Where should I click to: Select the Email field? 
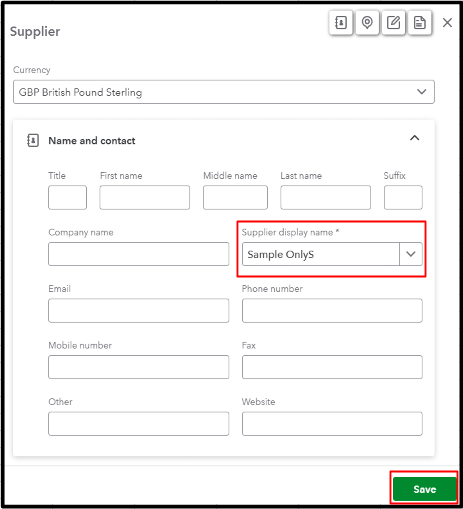pyautogui.click(x=139, y=311)
